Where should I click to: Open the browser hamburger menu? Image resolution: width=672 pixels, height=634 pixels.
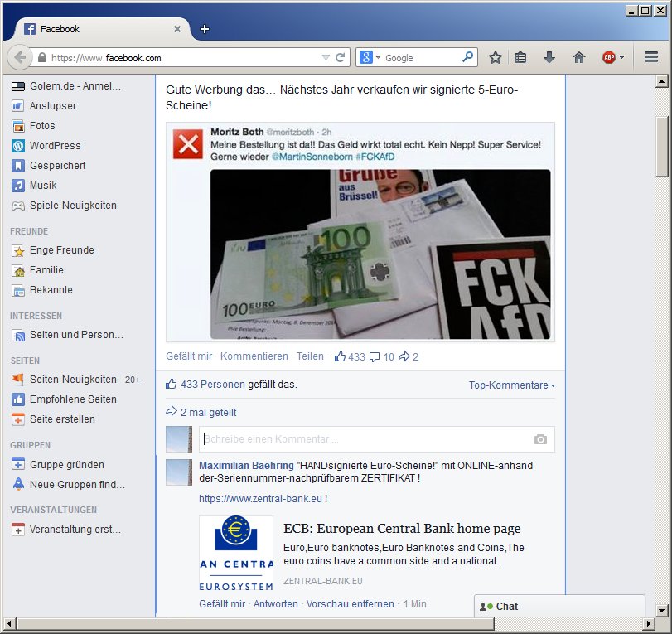pos(651,57)
